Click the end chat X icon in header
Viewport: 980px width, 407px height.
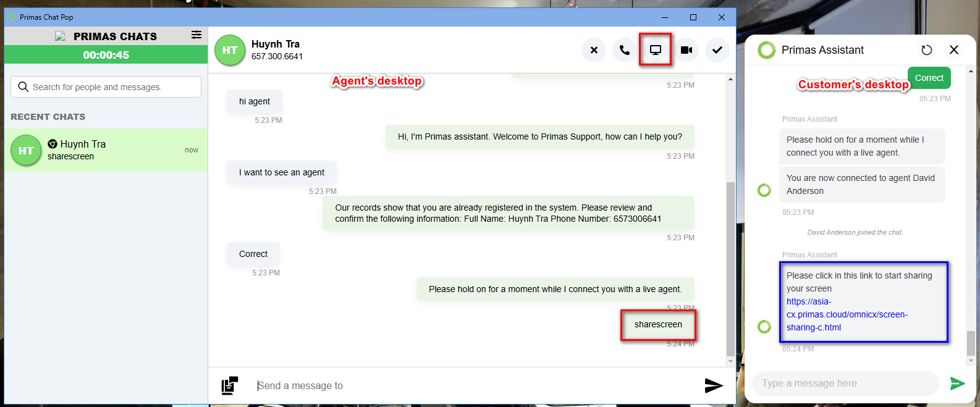593,50
